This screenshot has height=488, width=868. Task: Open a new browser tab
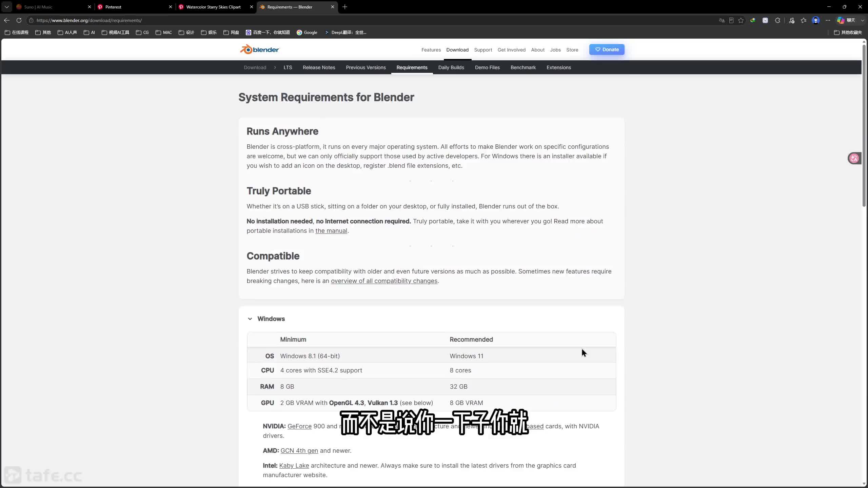(345, 7)
